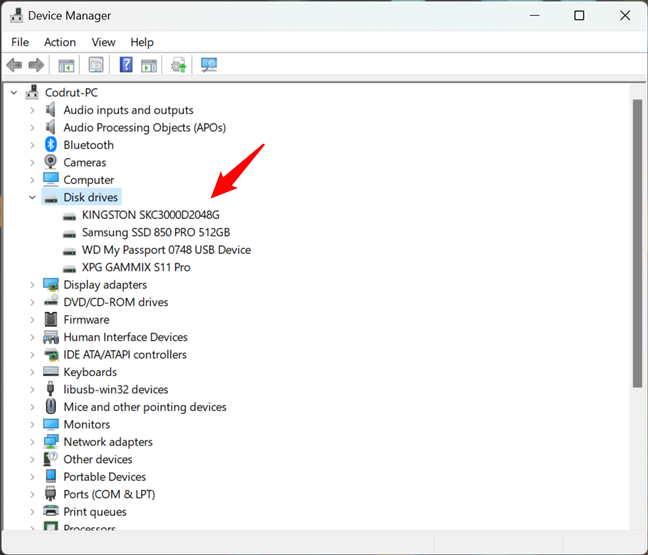Toggle Show/Hide Action Pane toolbar icon
The height and width of the screenshot is (555, 648).
point(149,65)
